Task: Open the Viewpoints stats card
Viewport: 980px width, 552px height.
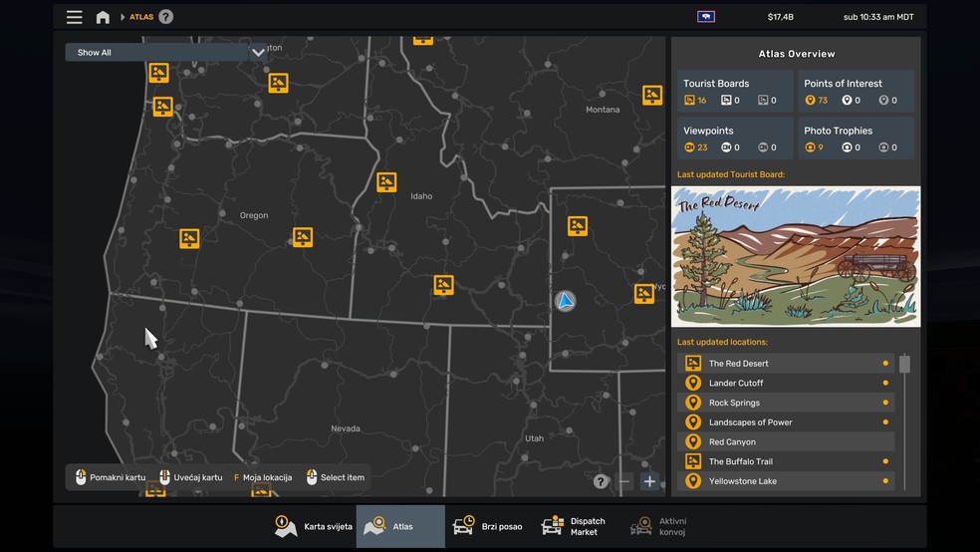Action: (735, 138)
